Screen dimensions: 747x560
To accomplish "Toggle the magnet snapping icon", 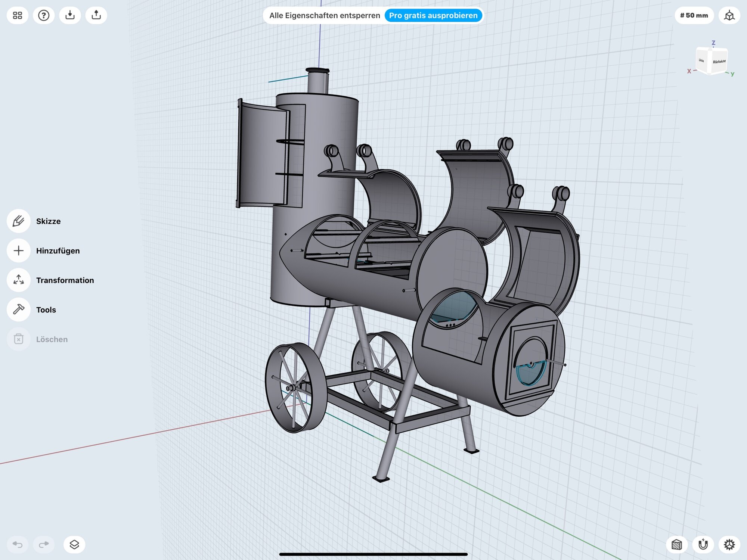I will 703,545.
